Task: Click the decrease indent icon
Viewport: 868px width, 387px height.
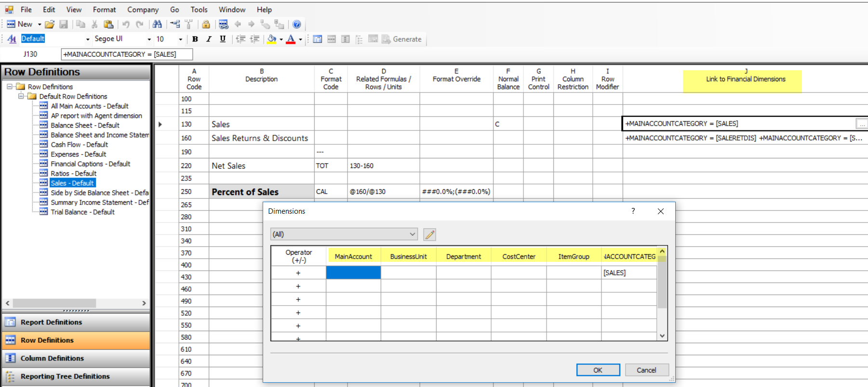Action: pyautogui.click(x=240, y=39)
